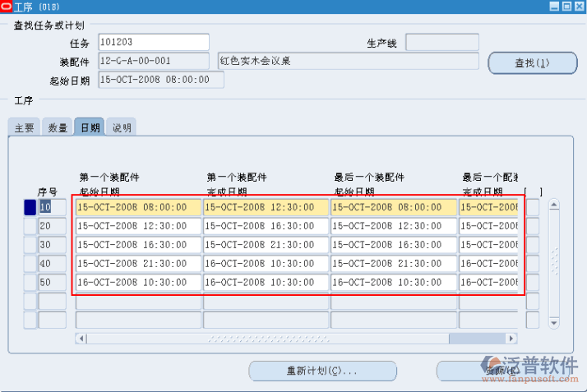Screen dimensions: 587x392
Task: Select the row indicator for sequence 30
Action: 30,245
